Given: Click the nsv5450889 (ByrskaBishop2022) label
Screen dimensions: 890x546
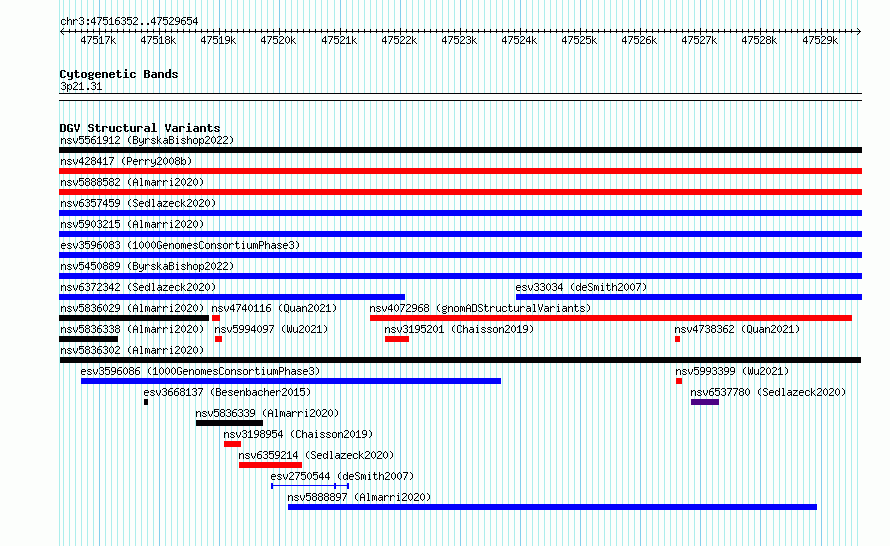Looking at the screenshot, I should (x=147, y=266).
